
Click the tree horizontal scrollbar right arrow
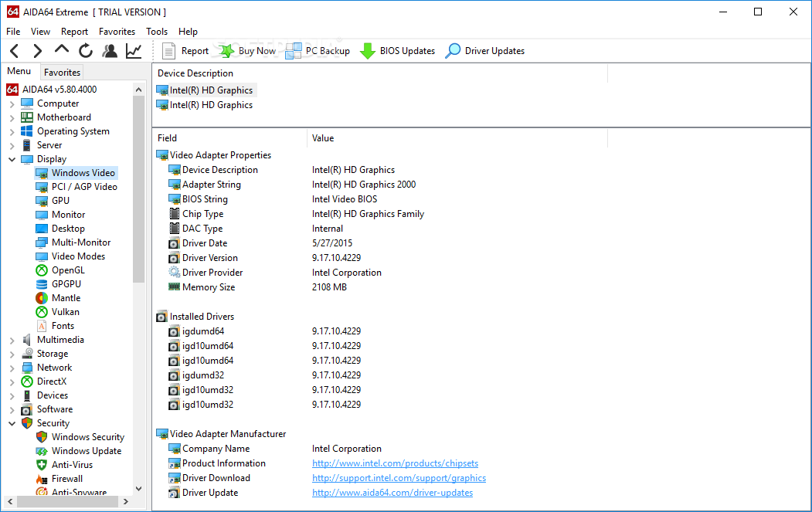[x=126, y=502]
